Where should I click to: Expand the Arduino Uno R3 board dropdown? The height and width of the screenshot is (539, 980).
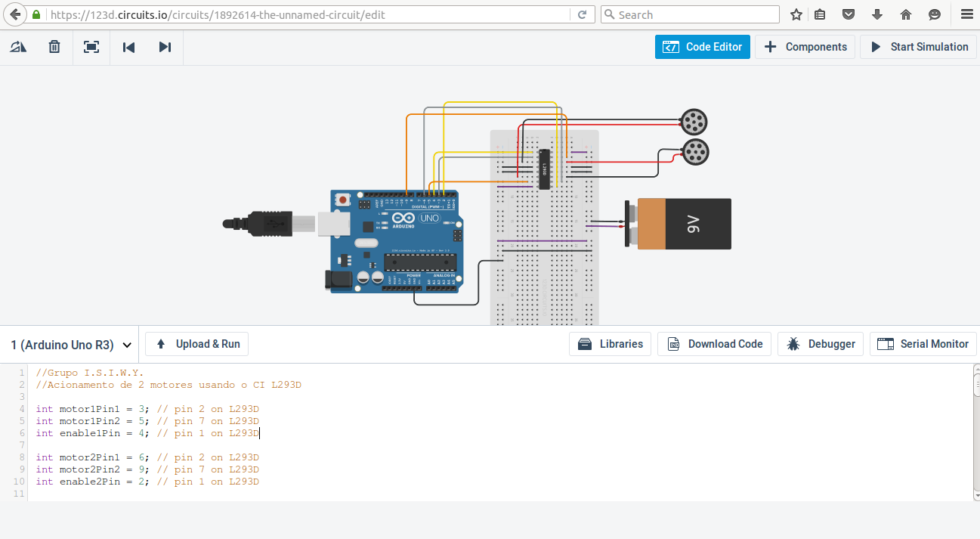click(x=71, y=345)
